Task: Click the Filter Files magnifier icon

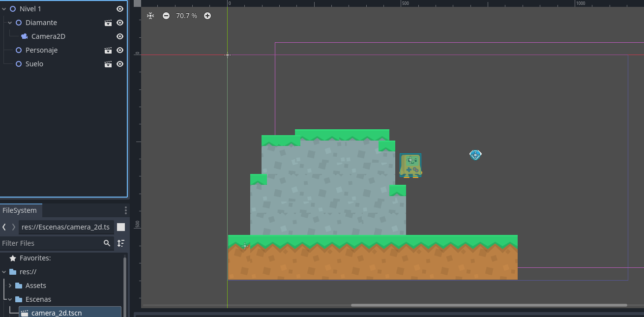Action: click(107, 243)
